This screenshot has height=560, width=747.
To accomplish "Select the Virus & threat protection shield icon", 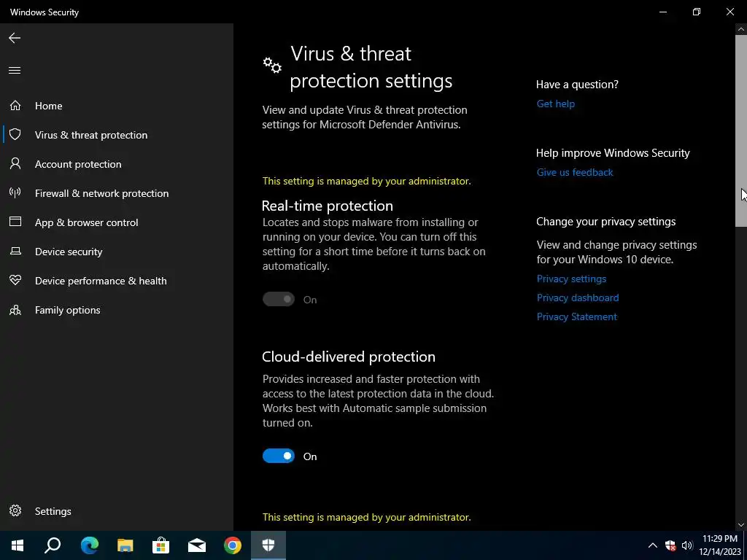I will [x=15, y=134].
